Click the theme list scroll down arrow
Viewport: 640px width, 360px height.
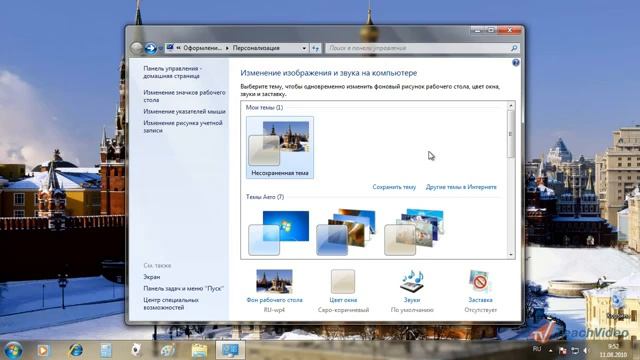[511, 255]
